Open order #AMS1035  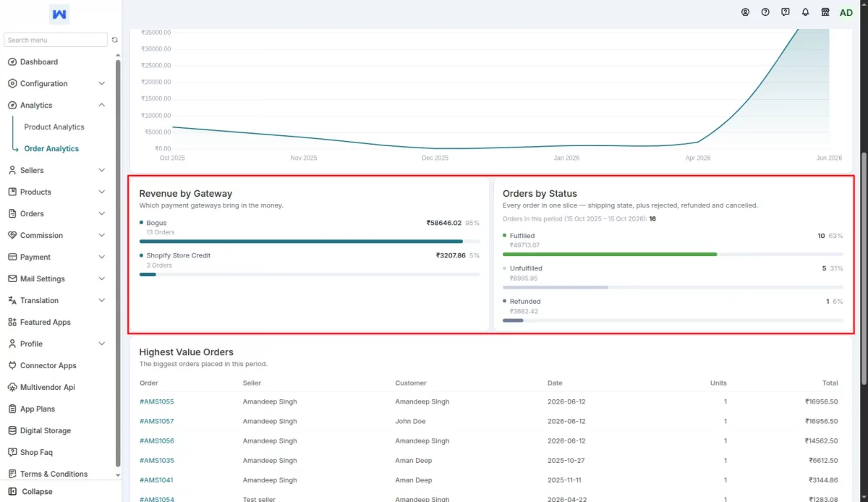click(156, 461)
